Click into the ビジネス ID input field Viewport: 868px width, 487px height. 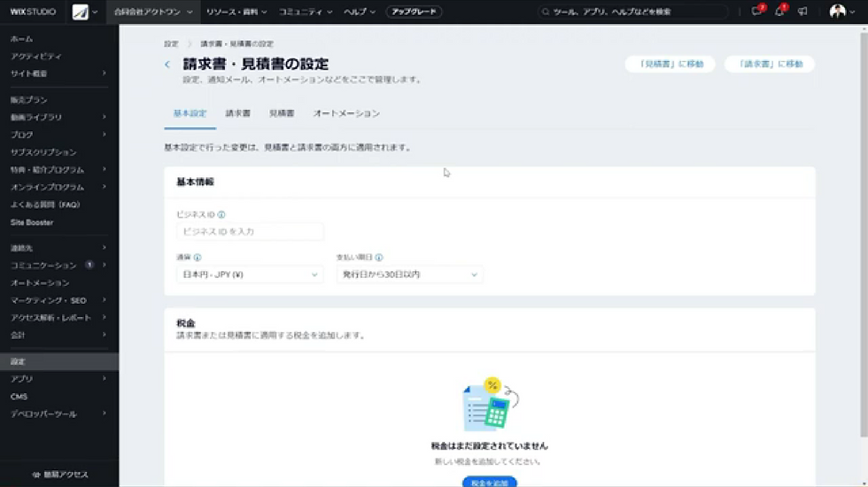pyautogui.click(x=250, y=232)
